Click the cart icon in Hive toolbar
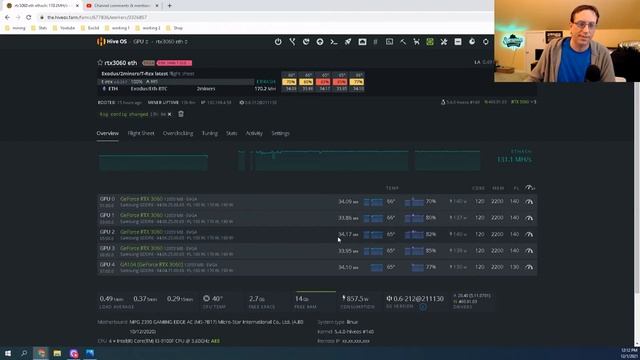Image resolution: width=640 pixels, height=360 pixels. pos(416,42)
